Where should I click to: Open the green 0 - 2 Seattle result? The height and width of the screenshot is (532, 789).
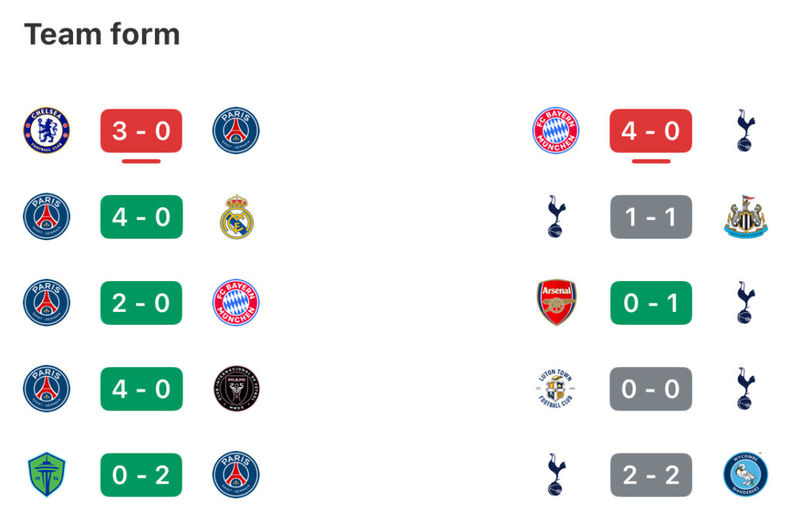click(x=142, y=475)
